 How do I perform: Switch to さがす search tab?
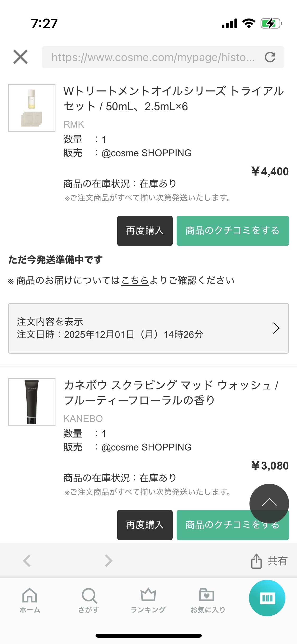tap(89, 600)
